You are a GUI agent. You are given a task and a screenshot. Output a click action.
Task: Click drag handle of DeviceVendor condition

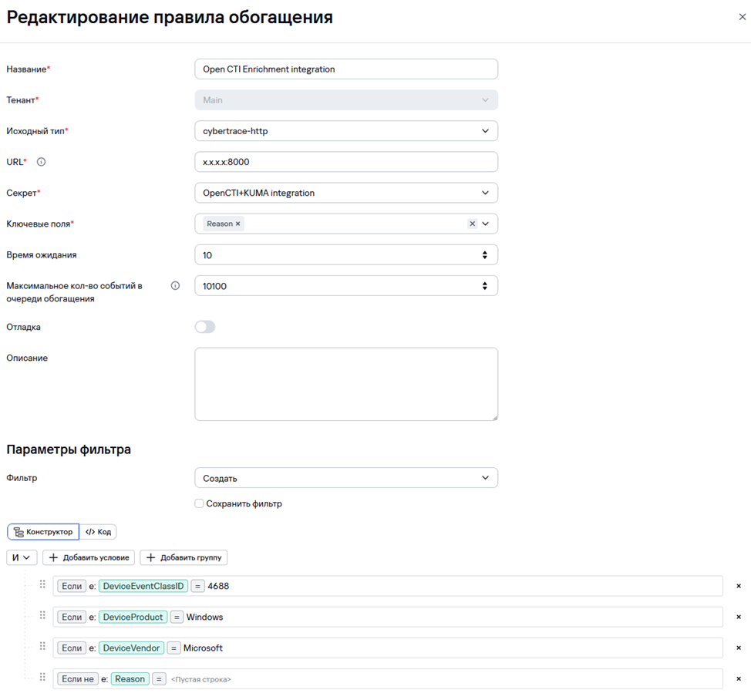click(42, 647)
